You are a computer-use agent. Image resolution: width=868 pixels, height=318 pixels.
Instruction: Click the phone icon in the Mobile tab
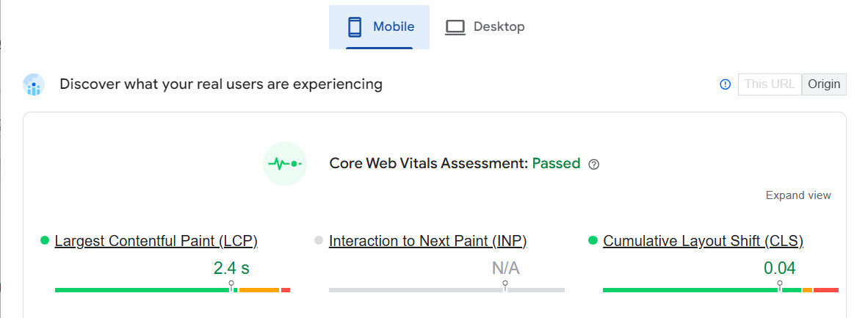(355, 27)
